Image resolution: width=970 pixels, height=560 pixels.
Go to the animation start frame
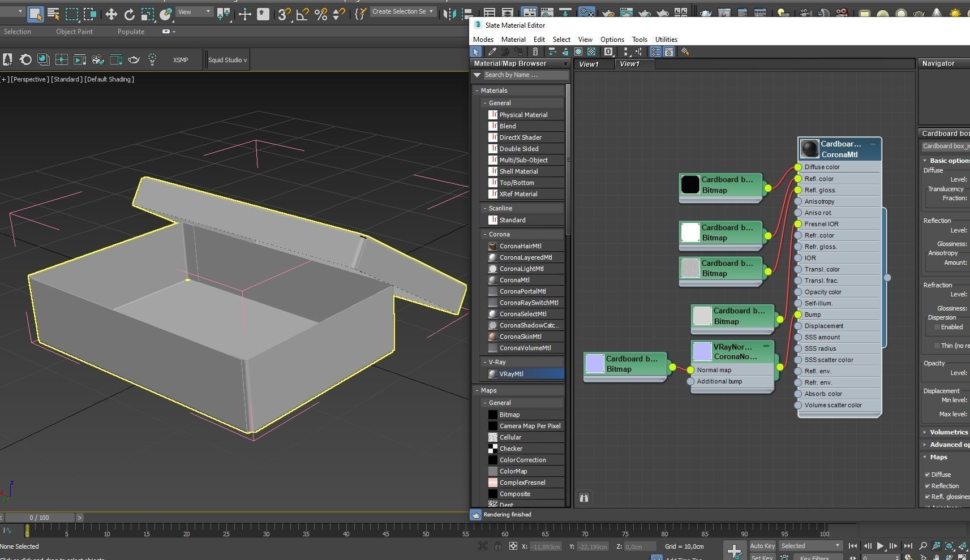[x=852, y=546]
